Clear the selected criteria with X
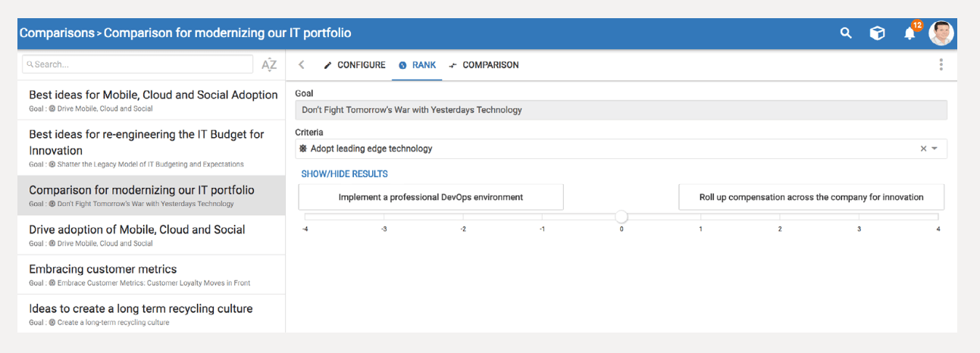This screenshot has height=353, width=980. tap(923, 148)
